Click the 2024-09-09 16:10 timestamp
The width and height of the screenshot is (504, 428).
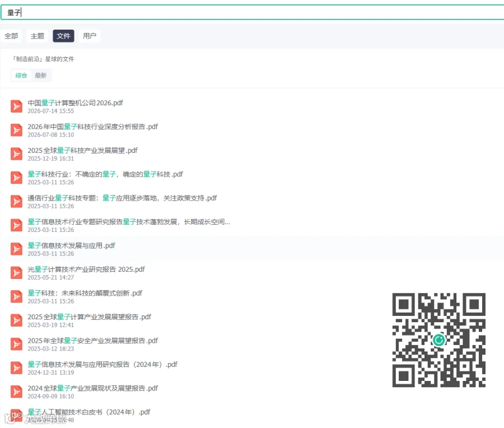pyautogui.click(x=51, y=397)
